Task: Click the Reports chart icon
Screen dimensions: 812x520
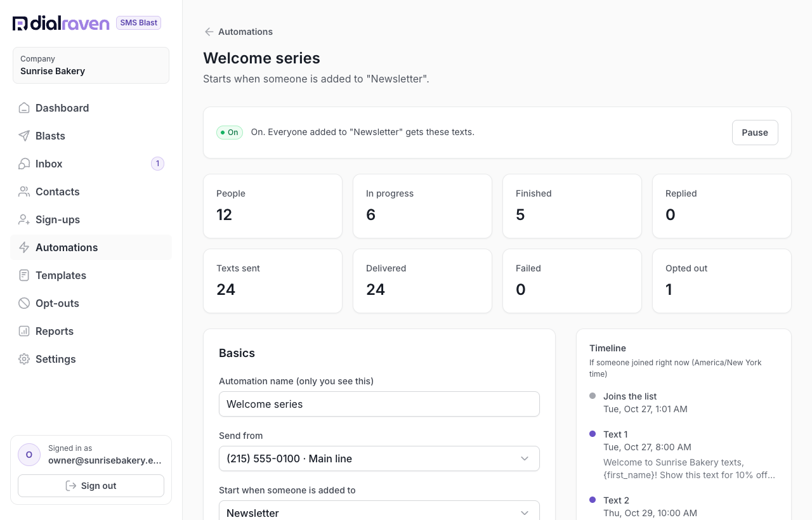Action: click(24, 331)
